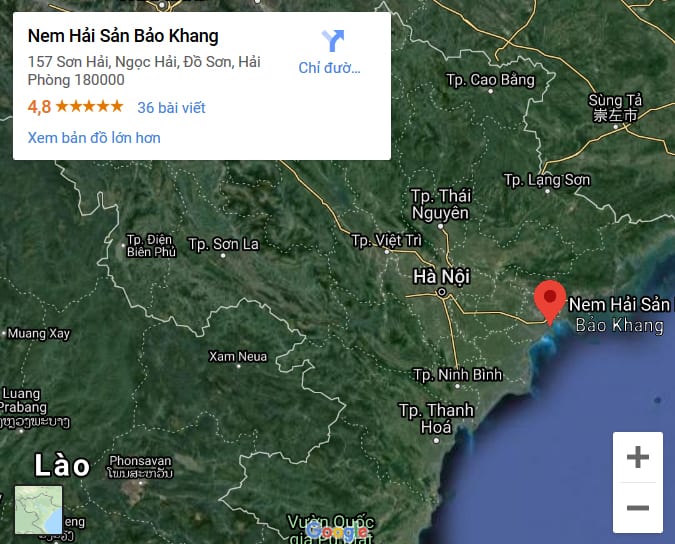Click the Chỉ đường directions label
Screen dimensions: 675x544
329,68
